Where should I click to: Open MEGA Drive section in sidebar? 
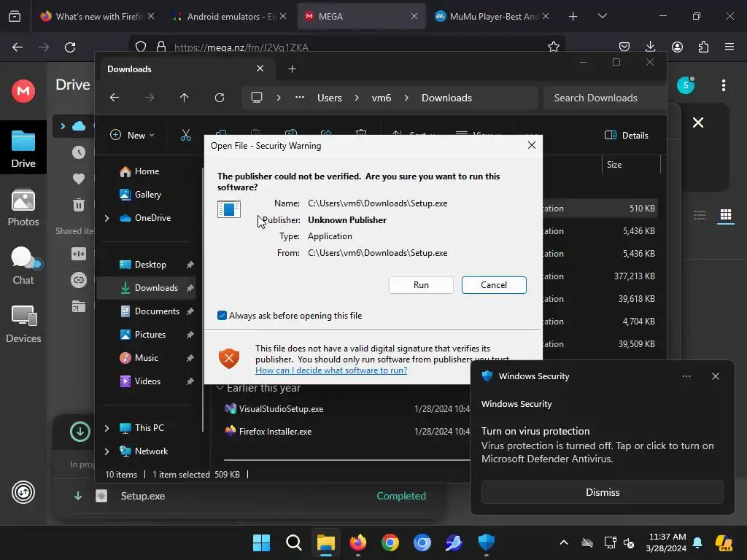pos(23,148)
